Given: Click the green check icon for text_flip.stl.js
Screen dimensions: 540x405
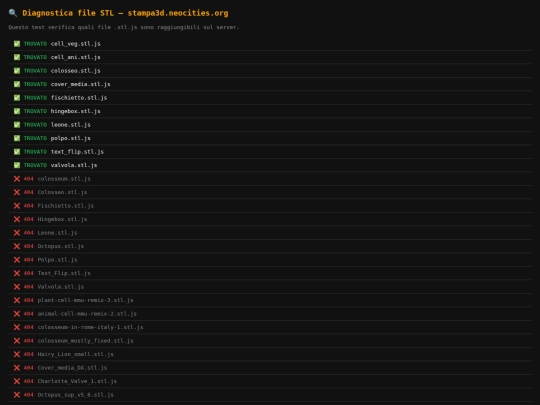Looking at the screenshot, I should [17, 152].
